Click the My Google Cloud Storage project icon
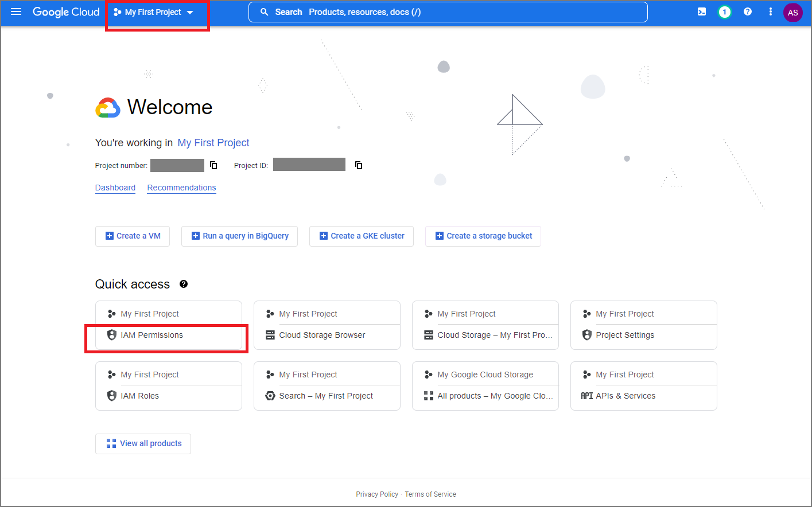Screen dimensions: 812x507 click(429, 375)
